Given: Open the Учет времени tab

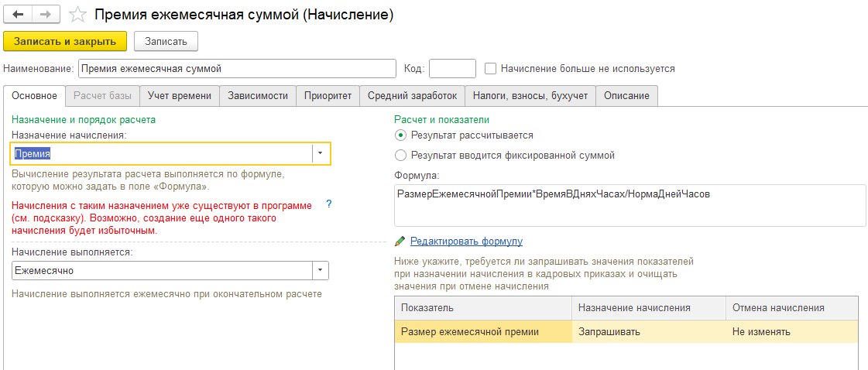Looking at the screenshot, I should (180, 96).
